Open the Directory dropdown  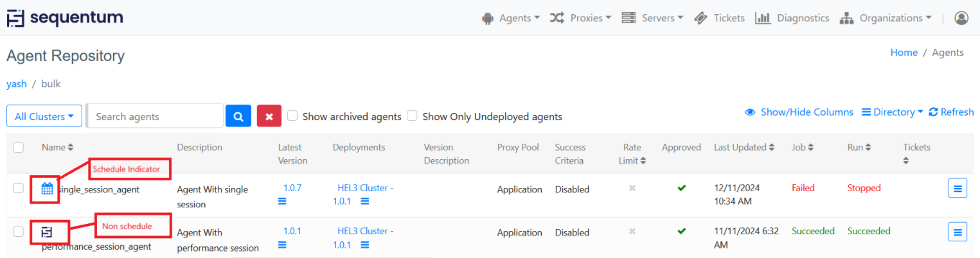(892, 112)
